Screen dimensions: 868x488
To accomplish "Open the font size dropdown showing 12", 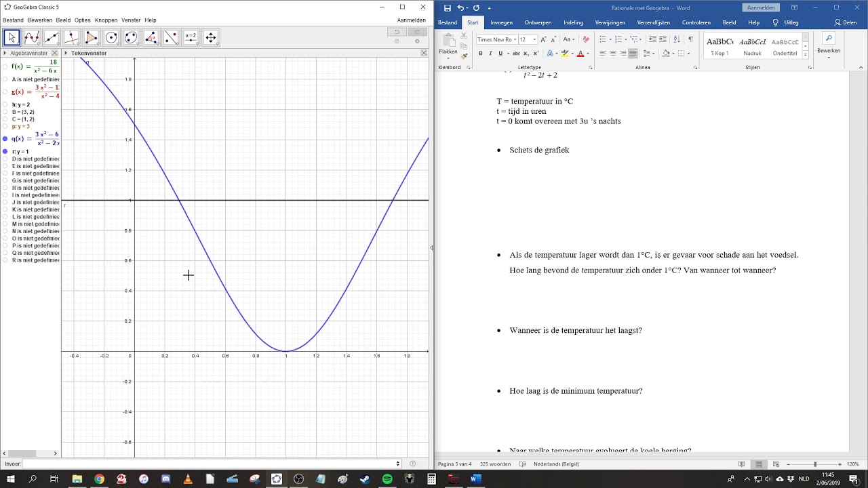I will click(534, 40).
